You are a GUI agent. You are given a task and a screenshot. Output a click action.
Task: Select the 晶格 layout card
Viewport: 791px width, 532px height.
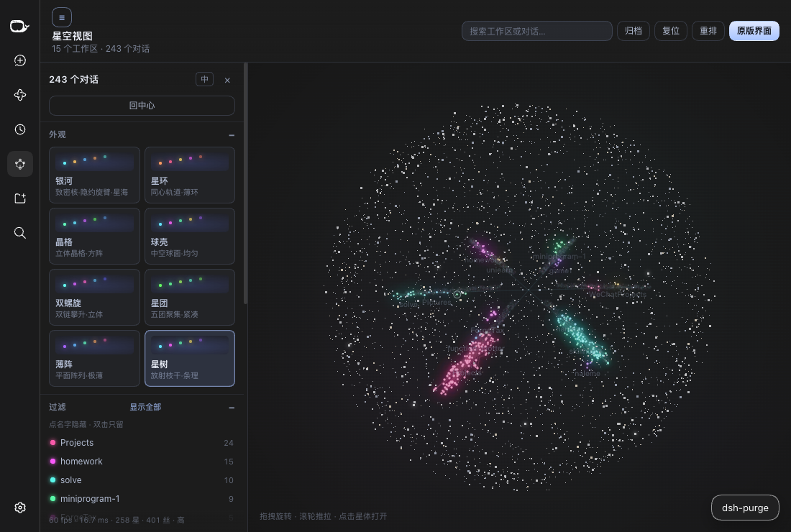pos(94,236)
